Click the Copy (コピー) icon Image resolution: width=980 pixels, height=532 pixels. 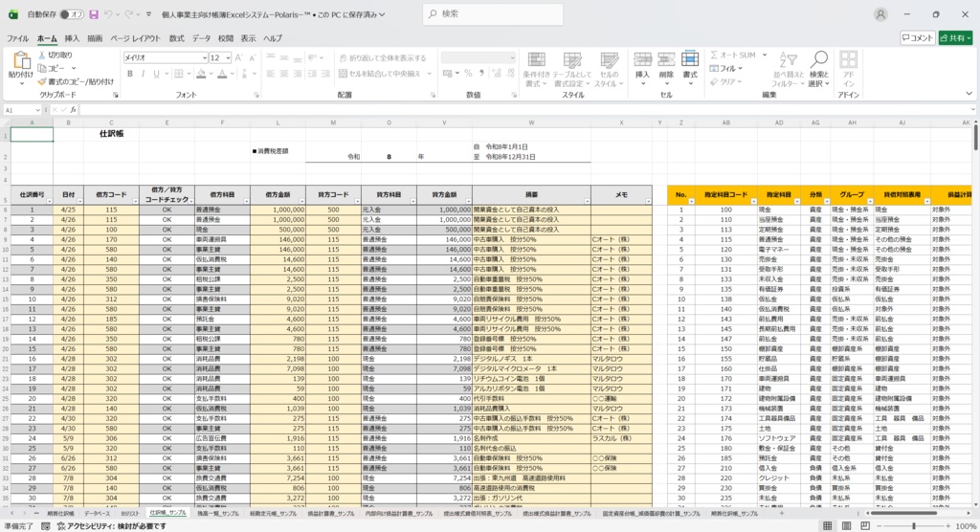[x=42, y=68]
